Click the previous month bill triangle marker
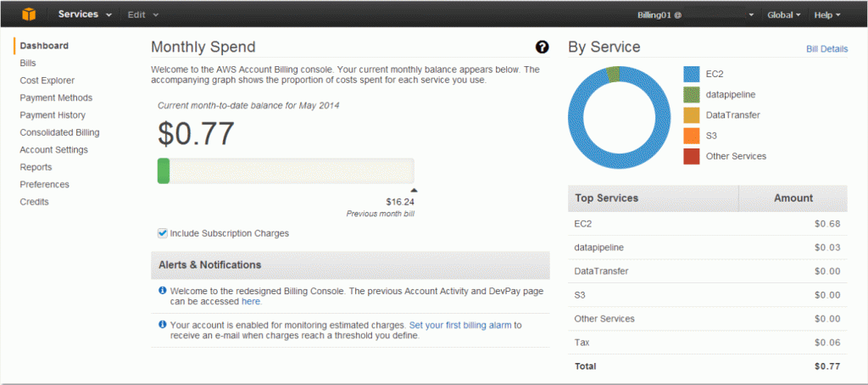The image size is (868, 385). tap(414, 190)
